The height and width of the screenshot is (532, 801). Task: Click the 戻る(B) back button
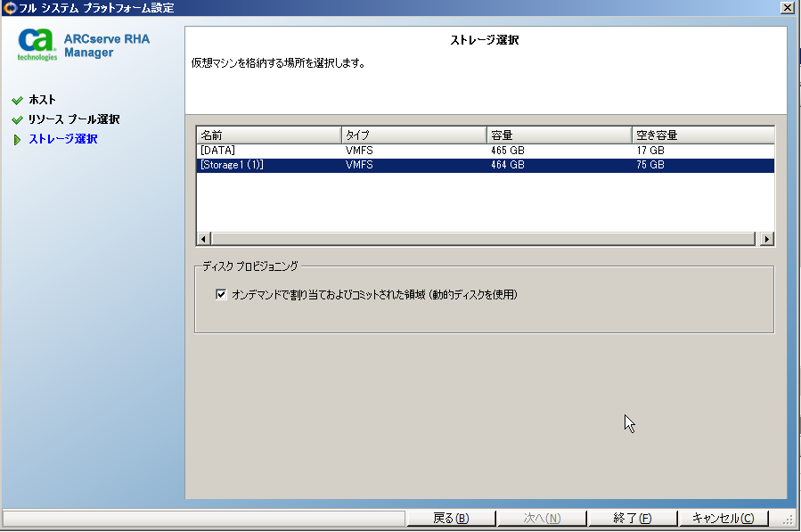tap(451, 519)
